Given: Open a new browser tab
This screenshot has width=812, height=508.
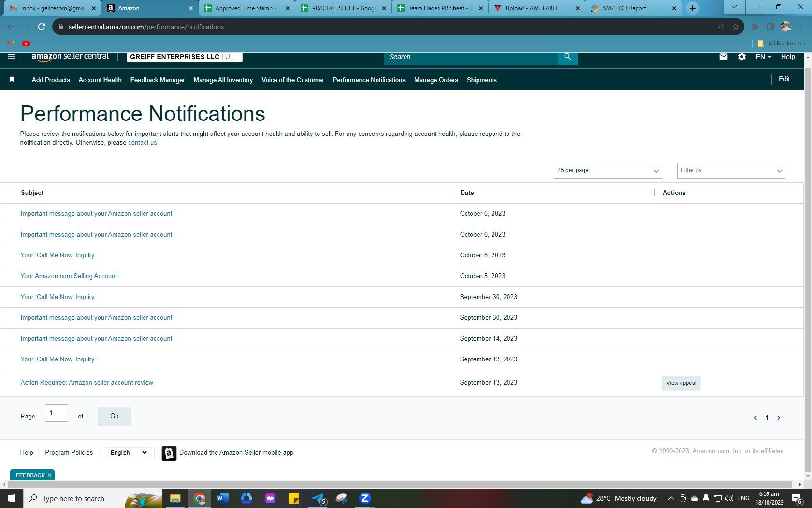Looking at the screenshot, I should [693, 8].
